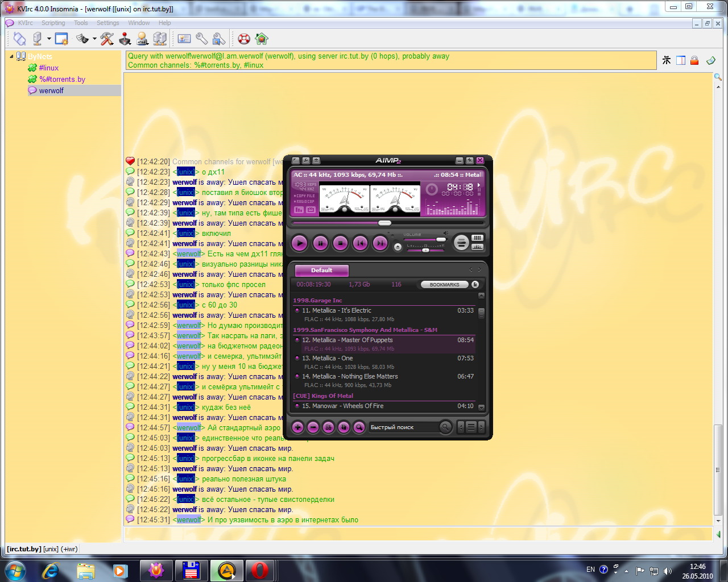Skip to next track in AIMP
This screenshot has height=582, width=728.
point(380,243)
